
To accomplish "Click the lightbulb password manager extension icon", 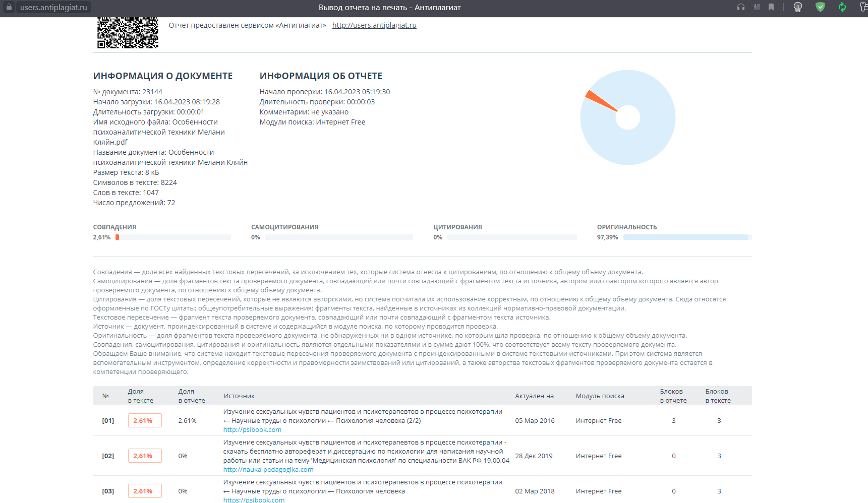I will [798, 7].
